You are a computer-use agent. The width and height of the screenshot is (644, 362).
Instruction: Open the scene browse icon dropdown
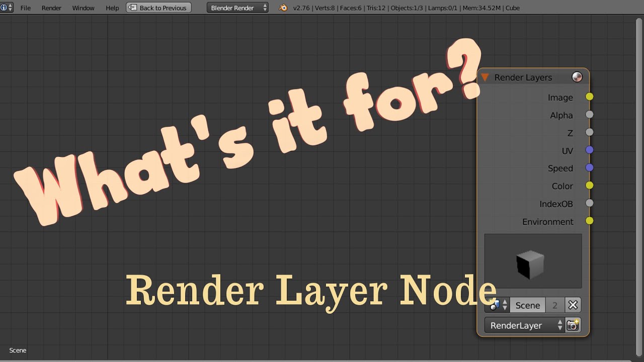coord(497,305)
